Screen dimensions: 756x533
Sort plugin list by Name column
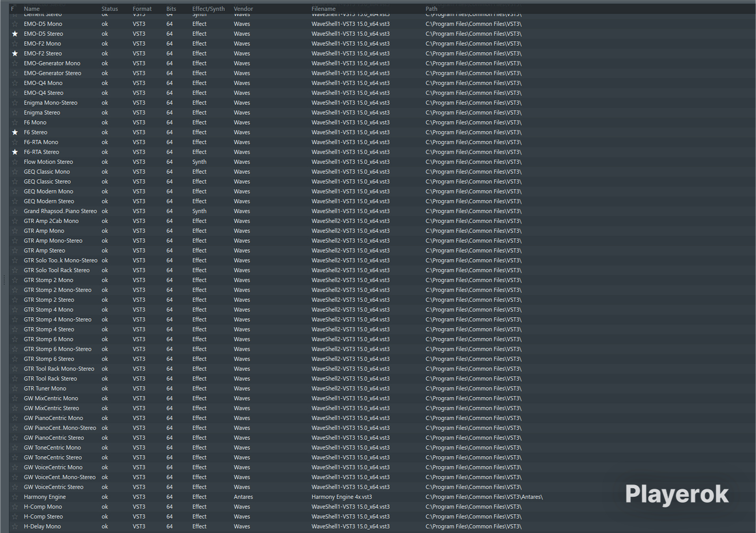pos(31,9)
